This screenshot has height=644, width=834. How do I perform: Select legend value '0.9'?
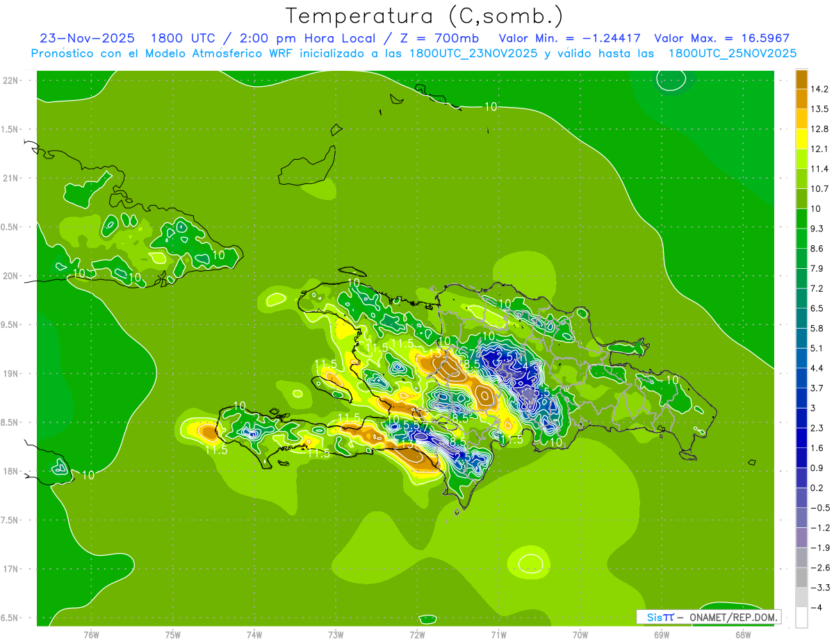coord(817,468)
